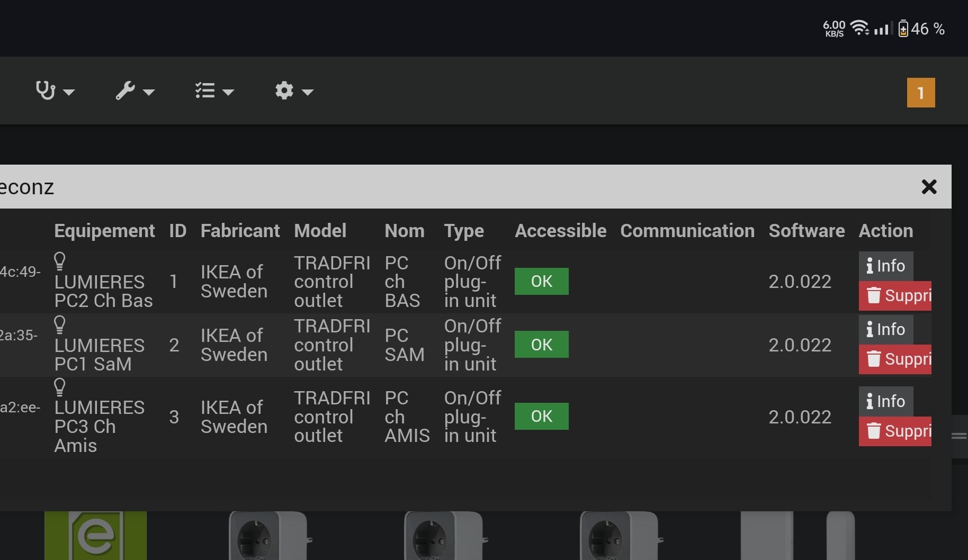Image resolution: width=968 pixels, height=560 pixels.
Task: Open the LUMIERES PC1 SaM equipment link
Action: pos(99,355)
